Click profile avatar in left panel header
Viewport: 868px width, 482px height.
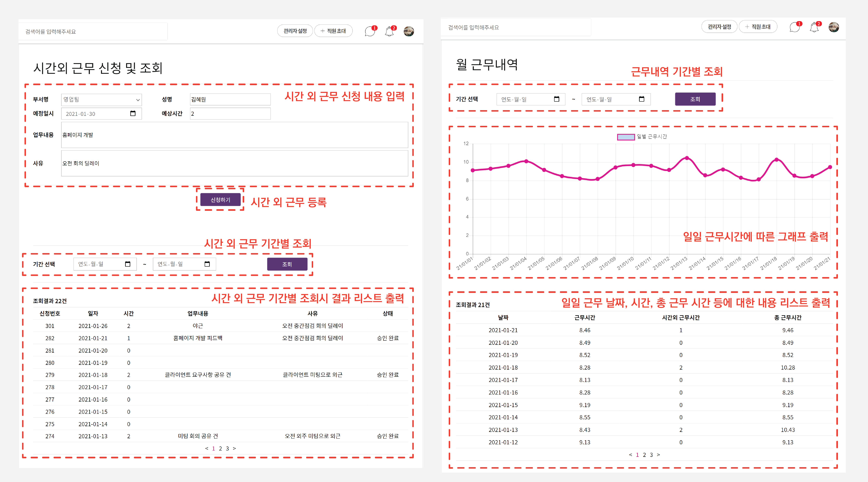tap(409, 31)
